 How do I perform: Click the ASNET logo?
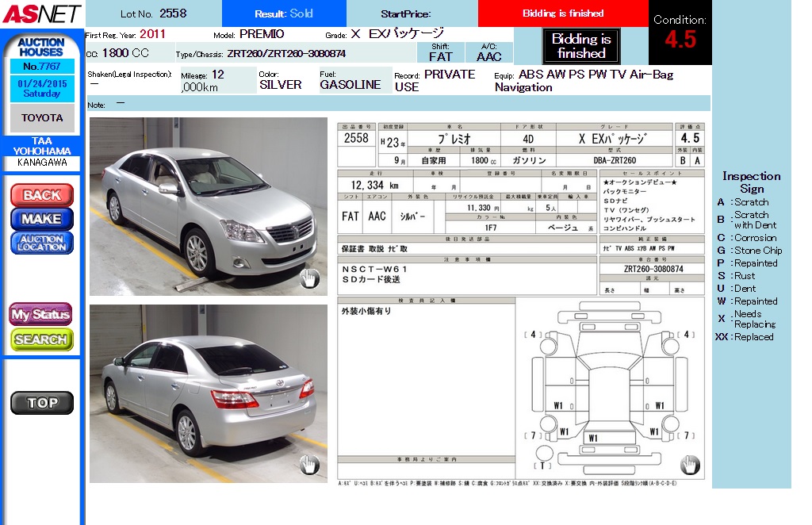click(41, 13)
